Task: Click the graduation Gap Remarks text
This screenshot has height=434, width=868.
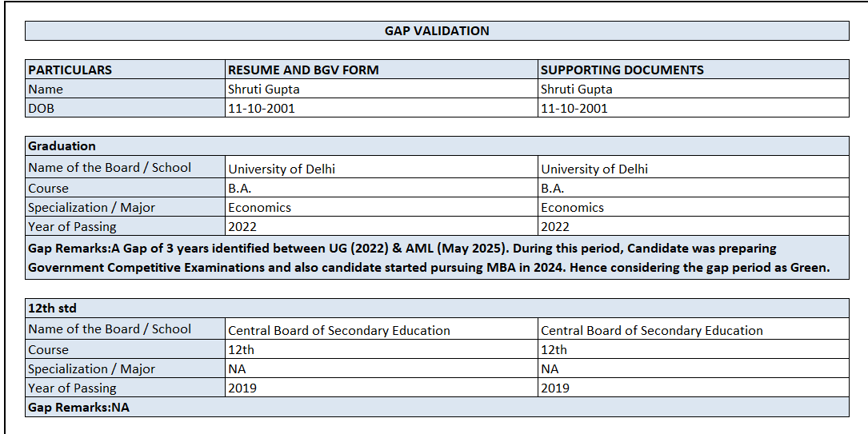Action: click(x=428, y=257)
